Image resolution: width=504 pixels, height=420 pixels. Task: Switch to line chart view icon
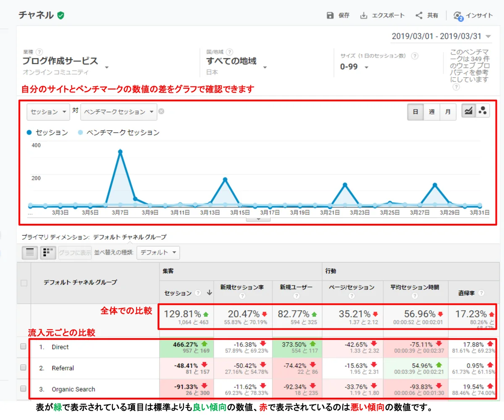[x=469, y=111]
